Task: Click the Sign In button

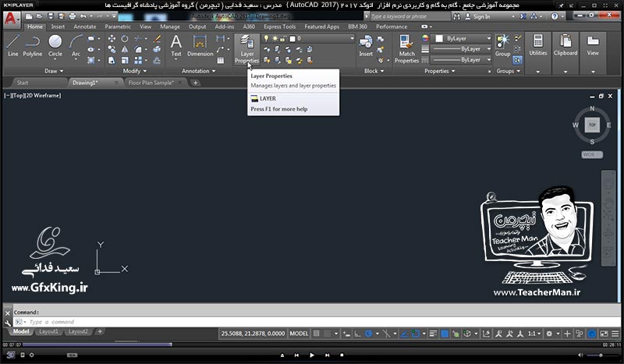Action: click(x=478, y=16)
